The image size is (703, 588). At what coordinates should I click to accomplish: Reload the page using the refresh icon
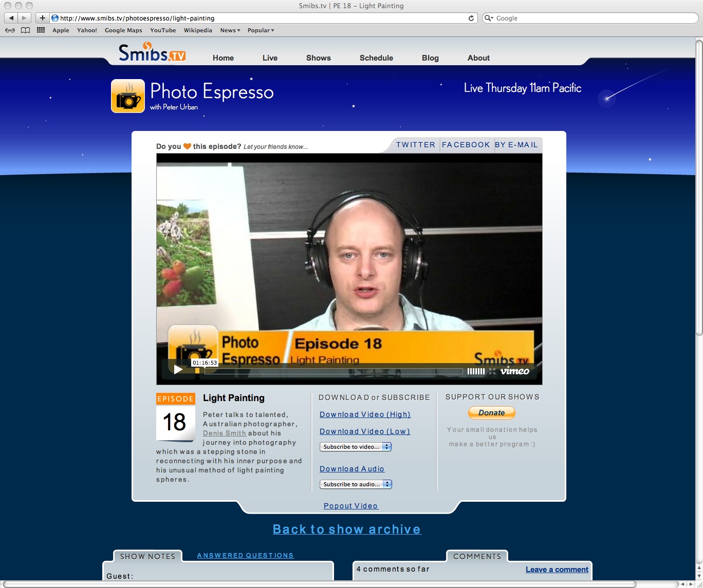click(471, 18)
